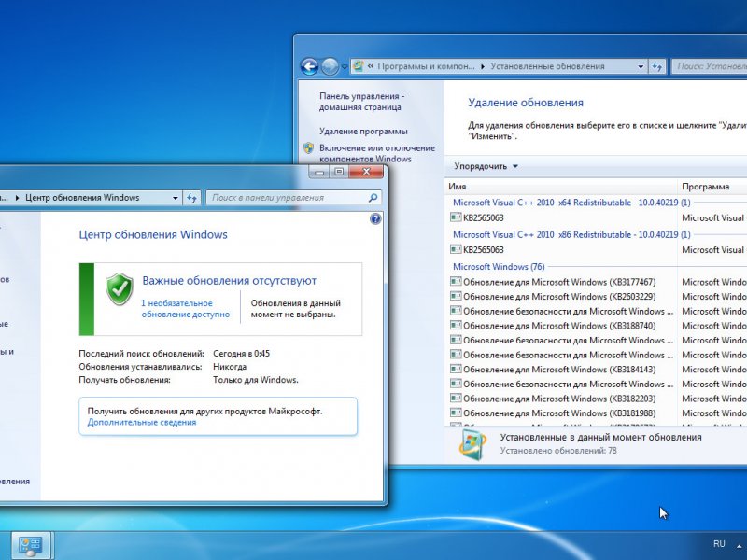Click icon of x86 KB2565063 entry

click(x=456, y=249)
